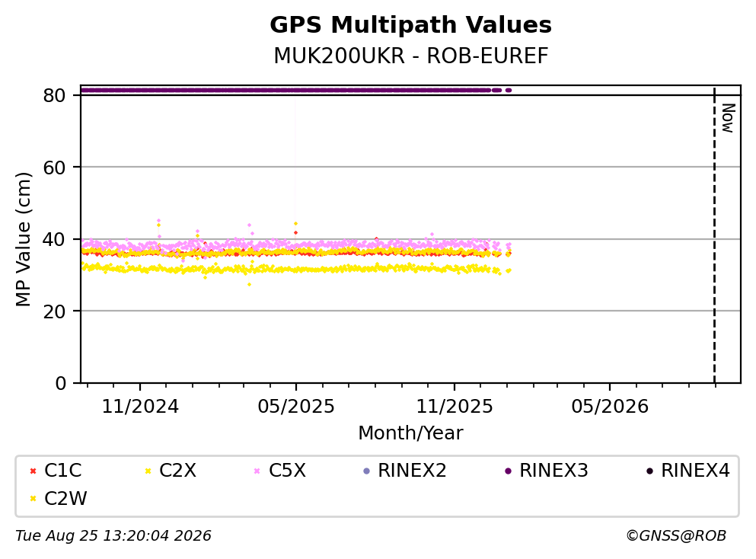Click the purple RINEX3 legend dot
Image resolution: width=756 pixels, height=559 pixels.
coord(508,471)
